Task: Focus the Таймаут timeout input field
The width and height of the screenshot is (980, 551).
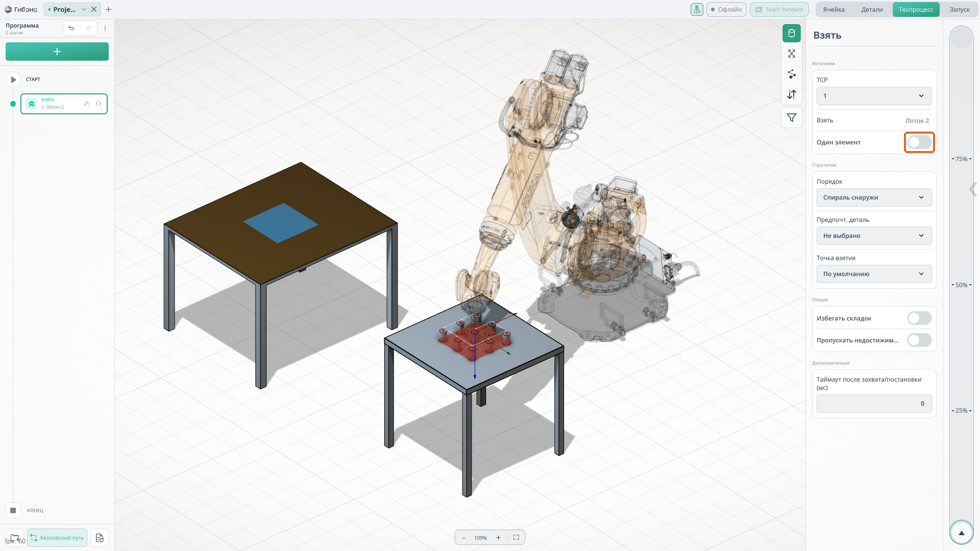Action: pyautogui.click(x=874, y=404)
